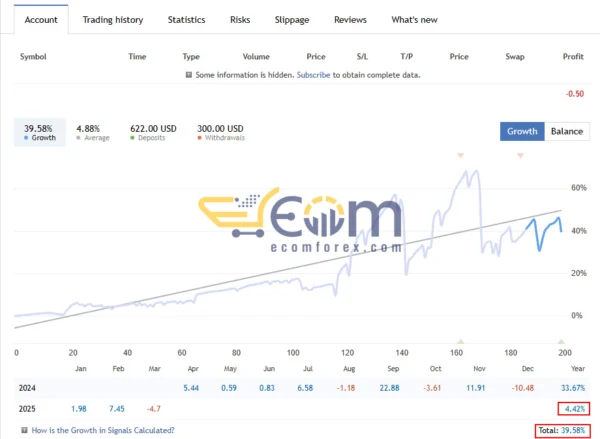Click the T/P column header
Viewport: 600px width, 439px height.
[x=406, y=57]
